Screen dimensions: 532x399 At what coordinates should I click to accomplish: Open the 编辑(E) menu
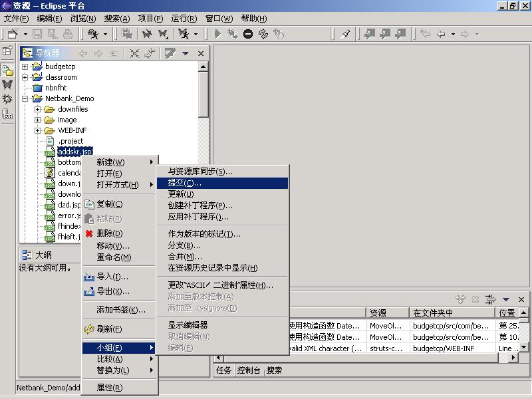click(49, 19)
